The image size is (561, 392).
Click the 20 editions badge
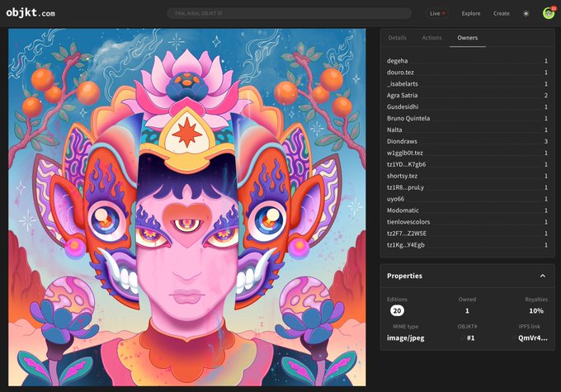(x=397, y=311)
